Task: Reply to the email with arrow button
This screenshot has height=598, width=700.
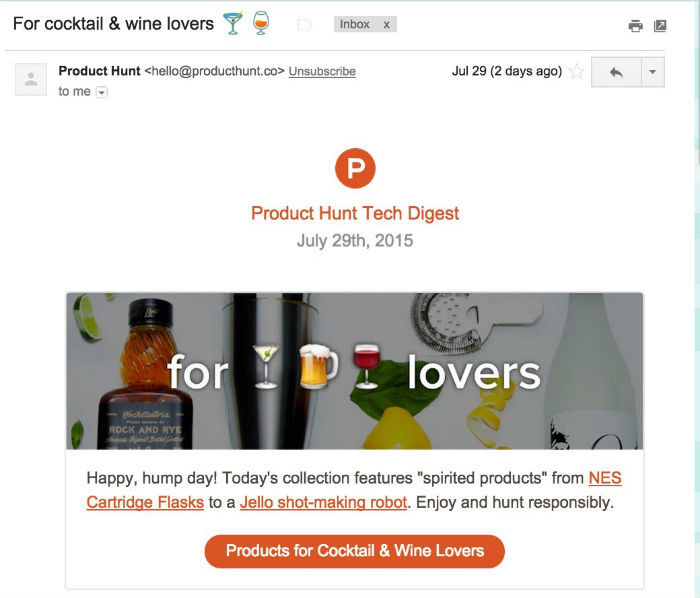Action: click(616, 72)
